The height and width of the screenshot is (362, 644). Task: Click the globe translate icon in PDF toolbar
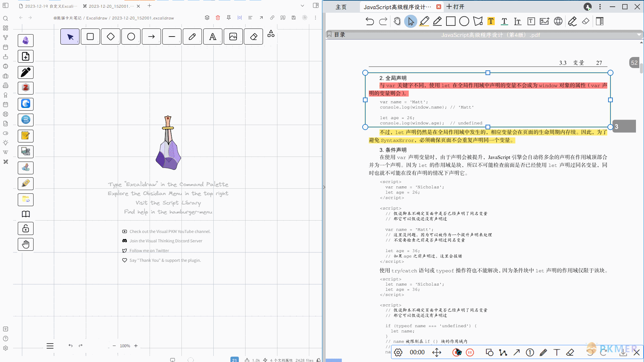pos(558,21)
